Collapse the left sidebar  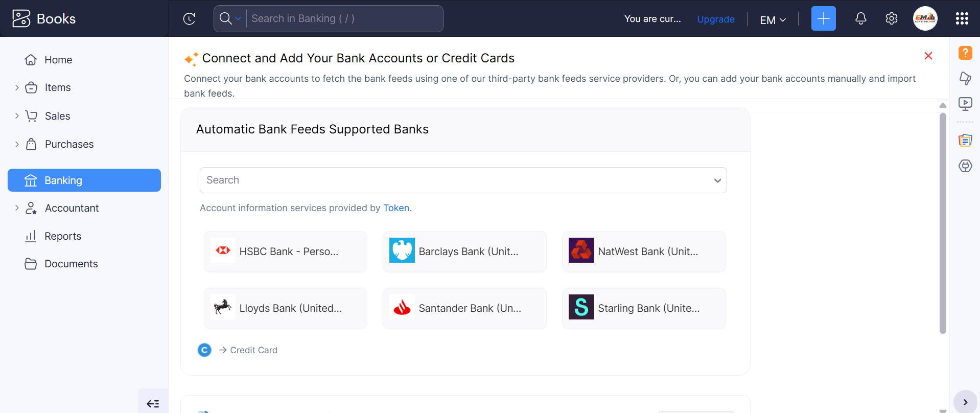pos(153,403)
